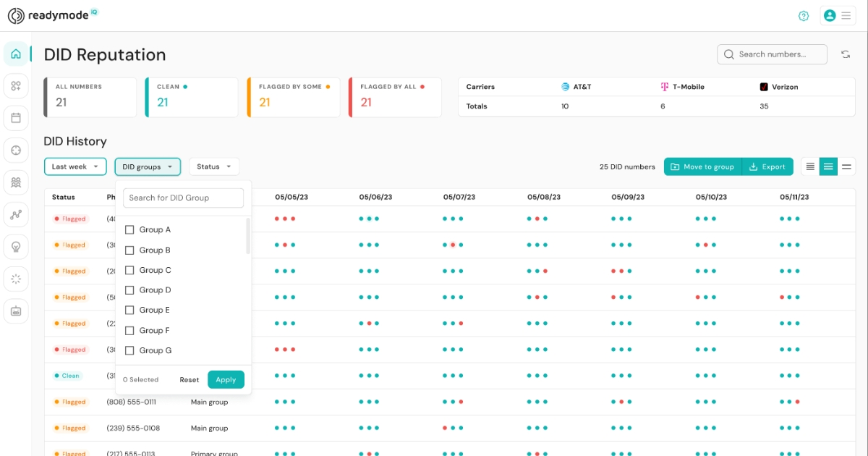
Task: Collapse the DID groups dropdown
Action: pyautogui.click(x=148, y=166)
